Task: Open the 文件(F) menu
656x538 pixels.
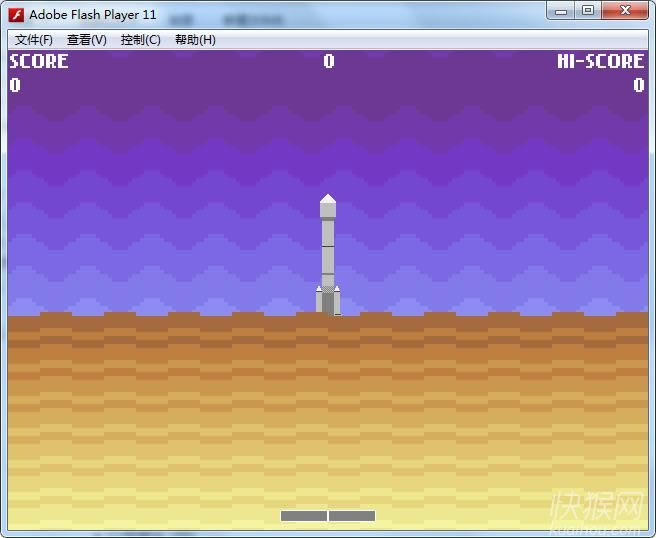Action: 34,40
